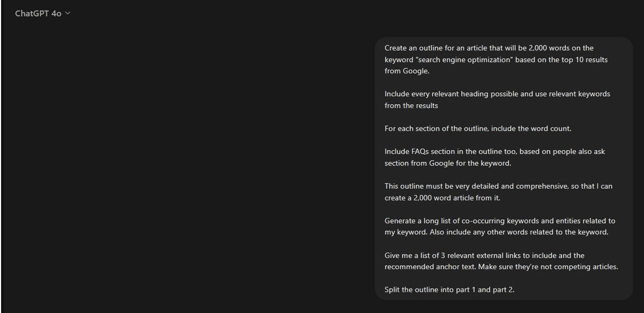Viewport: 644px width, 313px height.
Task: Click the chevron next to ChatGPT 4o
Action: click(x=67, y=13)
